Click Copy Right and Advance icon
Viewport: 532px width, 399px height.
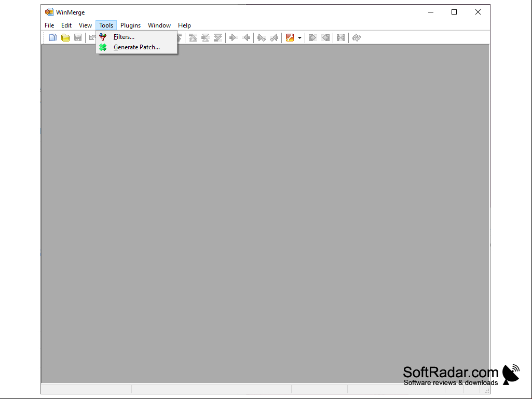pyautogui.click(x=261, y=38)
